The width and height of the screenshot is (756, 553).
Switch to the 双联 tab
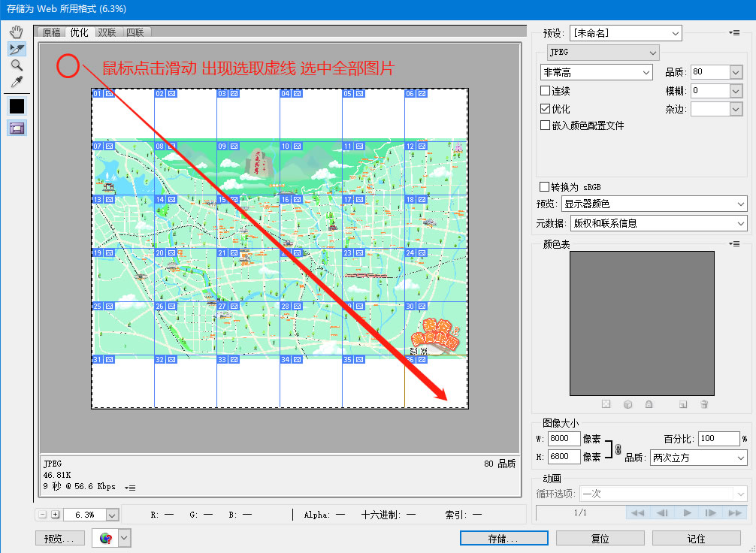coord(107,32)
